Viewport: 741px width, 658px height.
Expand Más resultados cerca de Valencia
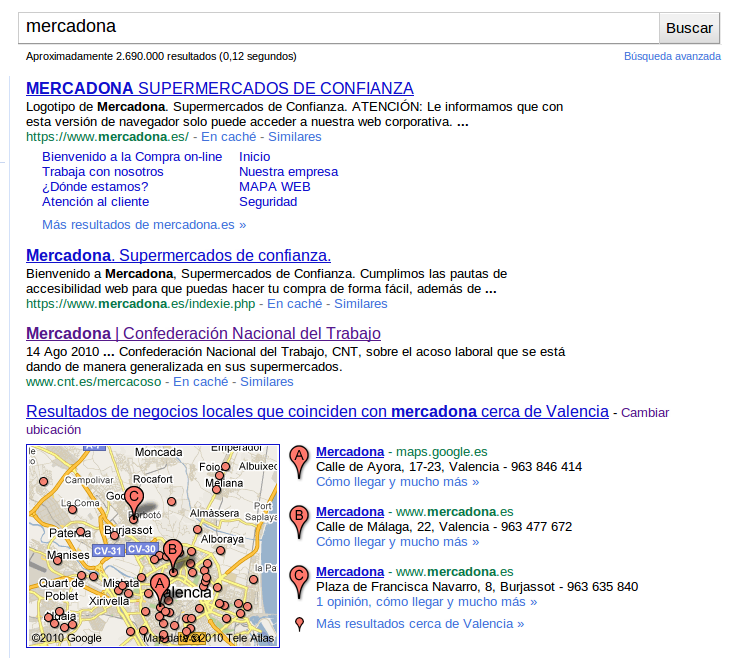419,624
